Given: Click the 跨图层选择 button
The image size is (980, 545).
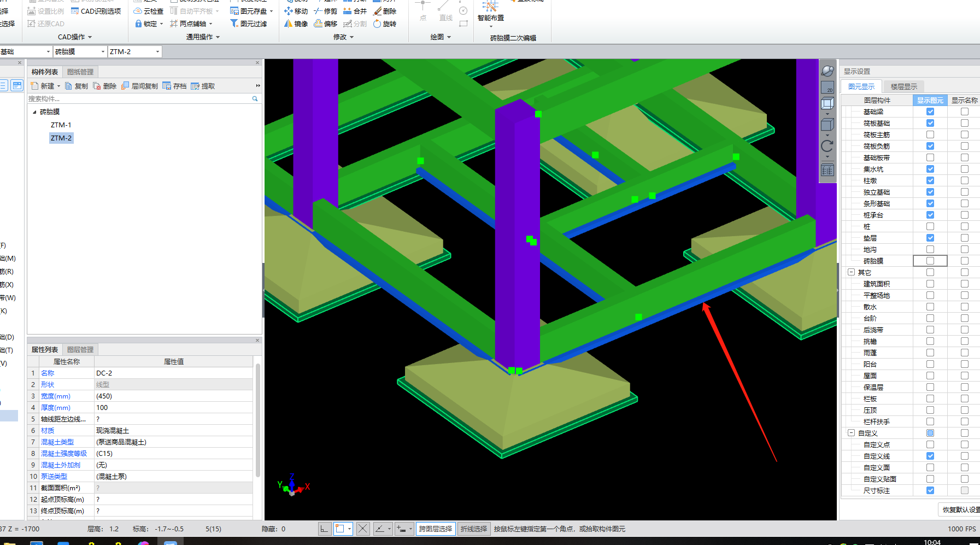Looking at the screenshot, I should [436, 529].
